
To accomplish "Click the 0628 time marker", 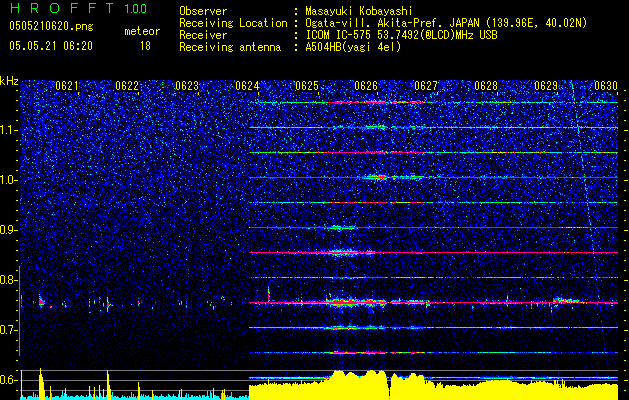I will (x=486, y=86).
